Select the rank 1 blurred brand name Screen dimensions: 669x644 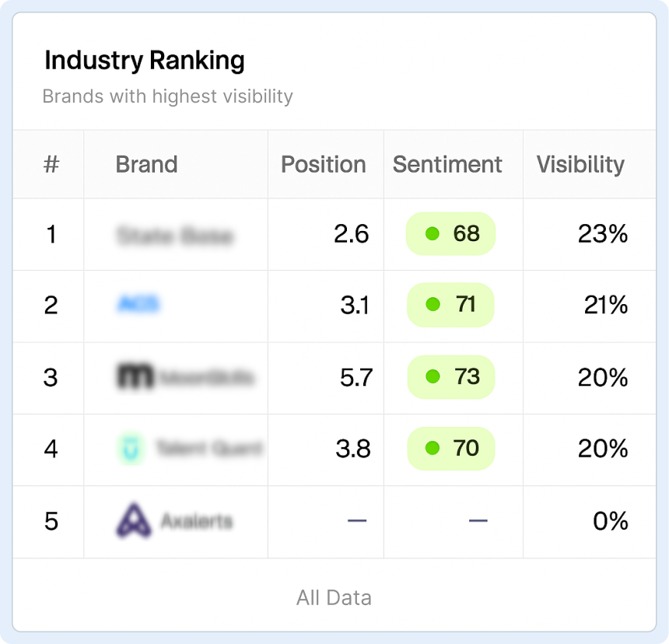[x=175, y=236]
